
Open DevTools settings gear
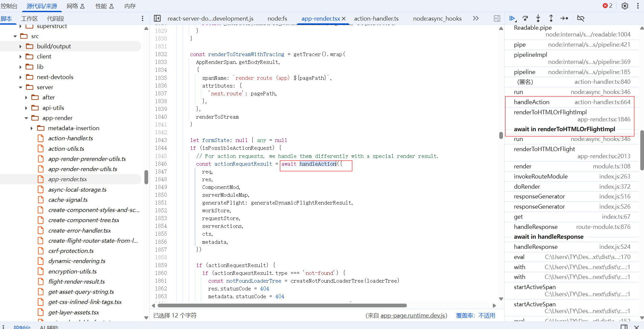click(625, 6)
